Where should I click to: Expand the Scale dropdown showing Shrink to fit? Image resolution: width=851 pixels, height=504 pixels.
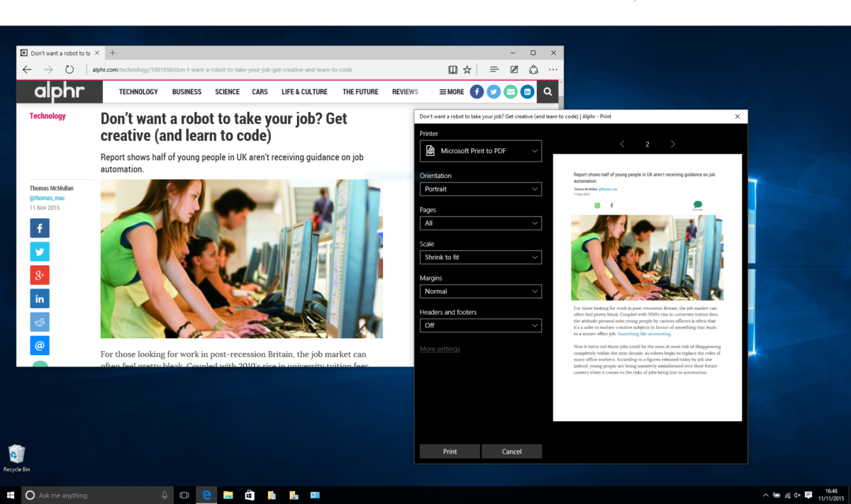(x=481, y=257)
